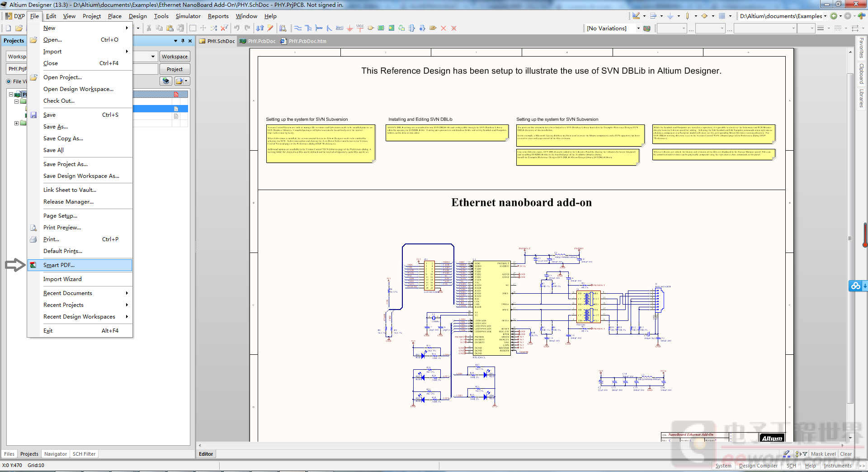Viewport: 868px width, 472px height.
Task: Click the Compile/update project icon in Projects panel
Action: pyautogui.click(x=166, y=81)
